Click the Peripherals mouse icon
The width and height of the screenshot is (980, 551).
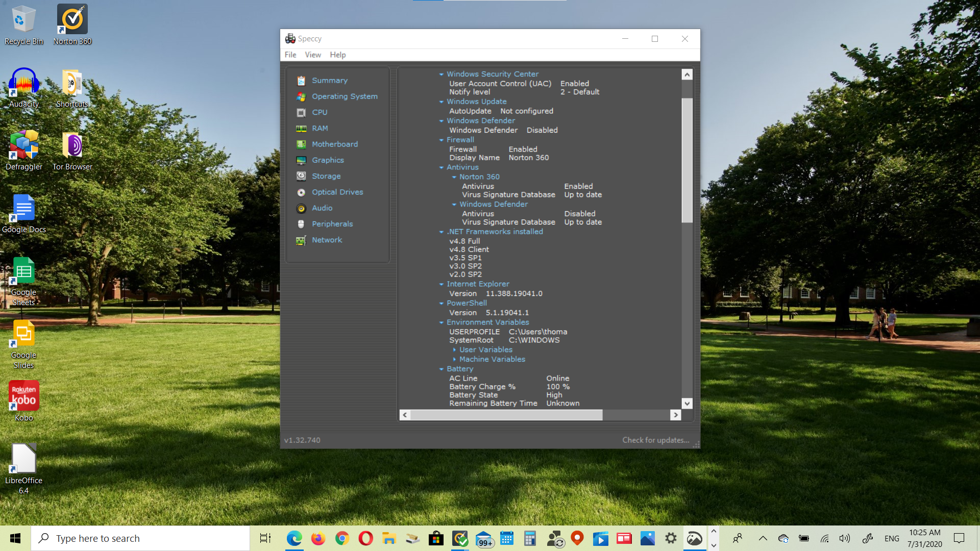click(301, 224)
